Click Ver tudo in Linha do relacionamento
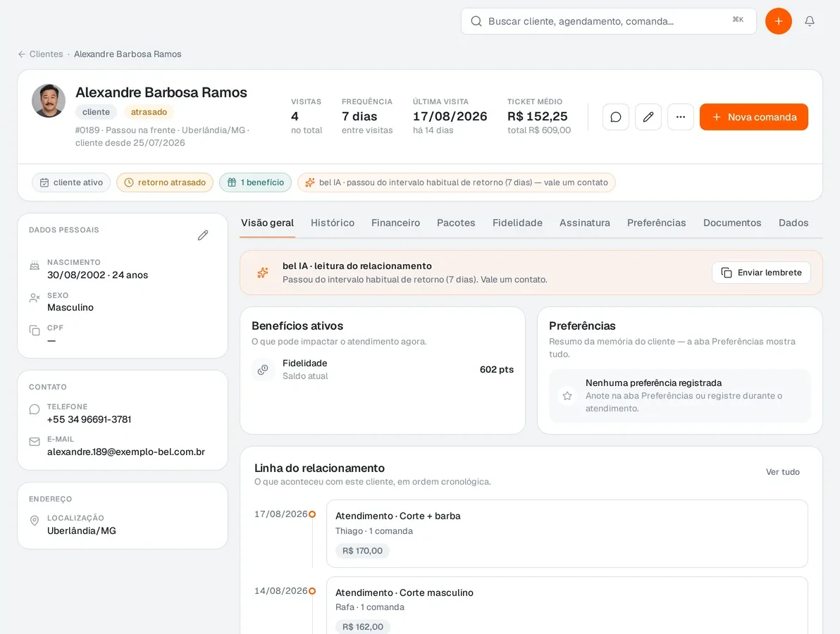 (x=783, y=472)
